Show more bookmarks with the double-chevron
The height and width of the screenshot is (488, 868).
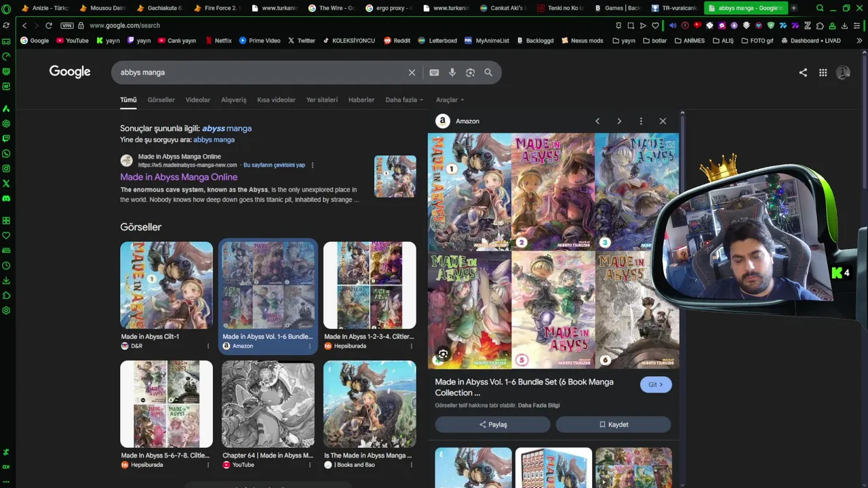point(859,41)
